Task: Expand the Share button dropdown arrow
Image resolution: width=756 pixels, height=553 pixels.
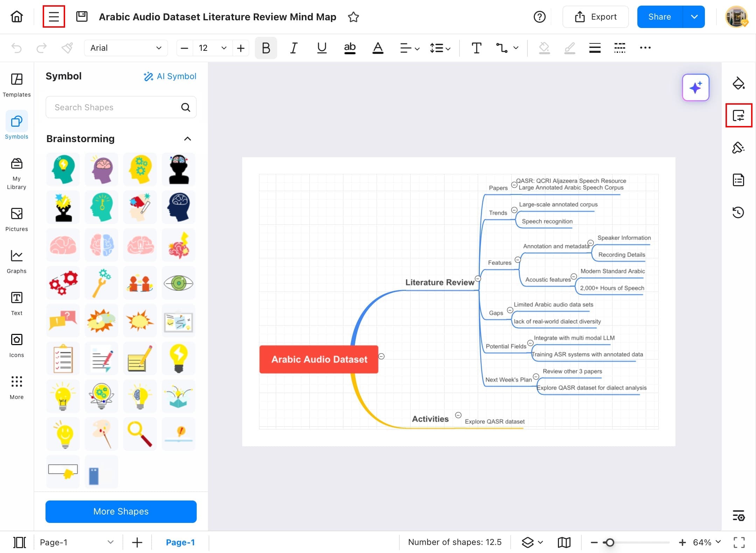Action: [694, 17]
